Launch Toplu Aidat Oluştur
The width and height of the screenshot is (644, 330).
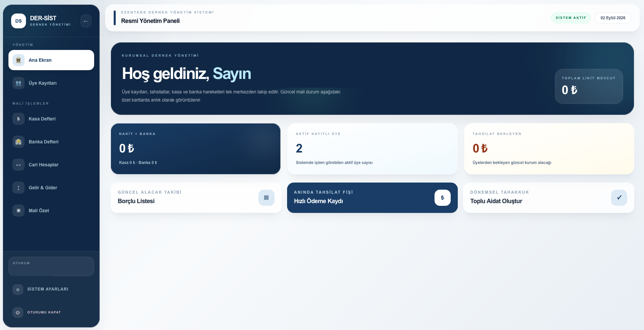[x=549, y=198]
